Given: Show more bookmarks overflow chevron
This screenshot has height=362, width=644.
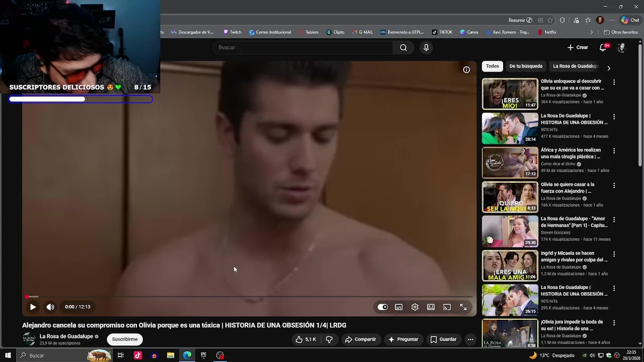Looking at the screenshot, I should (x=592, y=32).
